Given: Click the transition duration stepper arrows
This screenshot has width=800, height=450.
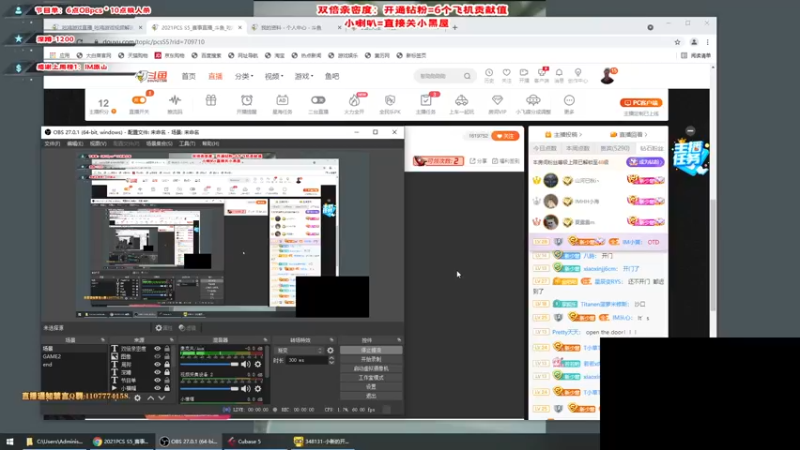Looking at the screenshot, I should click(x=331, y=360).
